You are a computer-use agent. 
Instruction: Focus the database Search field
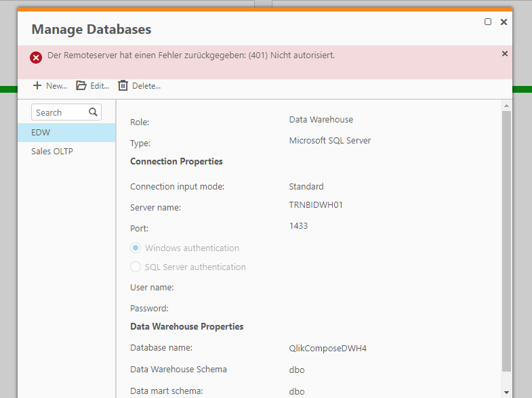[x=59, y=112]
